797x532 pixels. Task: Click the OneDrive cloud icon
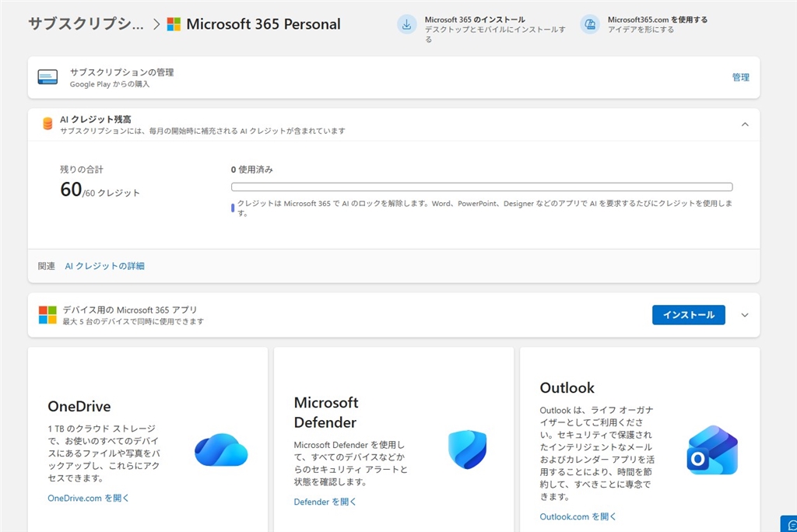coord(221,450)
